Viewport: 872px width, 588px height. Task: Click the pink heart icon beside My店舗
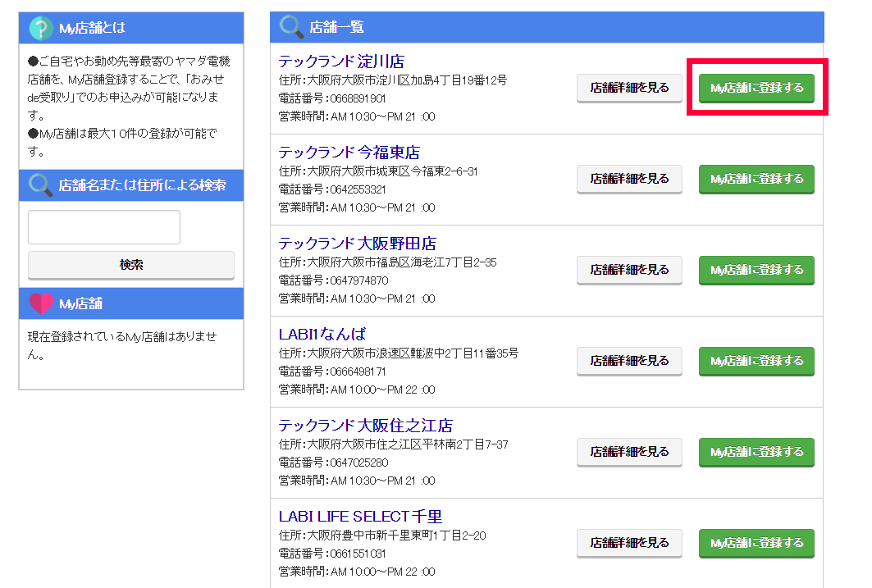point(41,304)
